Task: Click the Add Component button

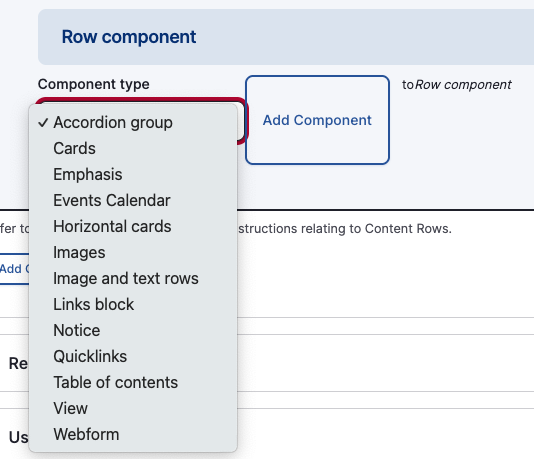Action: click(x=317, y=120)
